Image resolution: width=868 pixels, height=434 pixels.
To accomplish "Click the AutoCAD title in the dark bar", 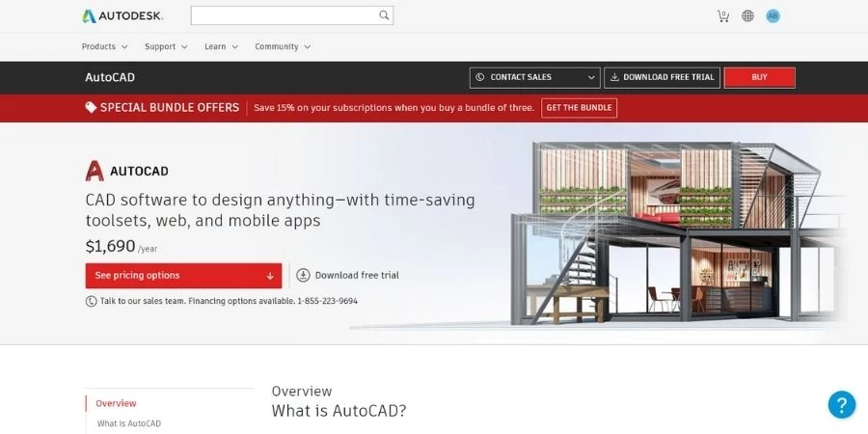I will [x=110, y=77].
